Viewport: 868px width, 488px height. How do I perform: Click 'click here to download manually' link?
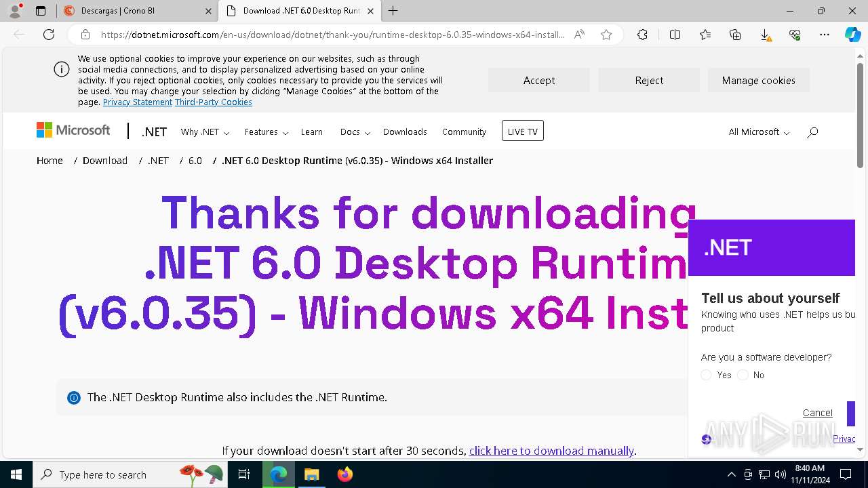[551, 451]
